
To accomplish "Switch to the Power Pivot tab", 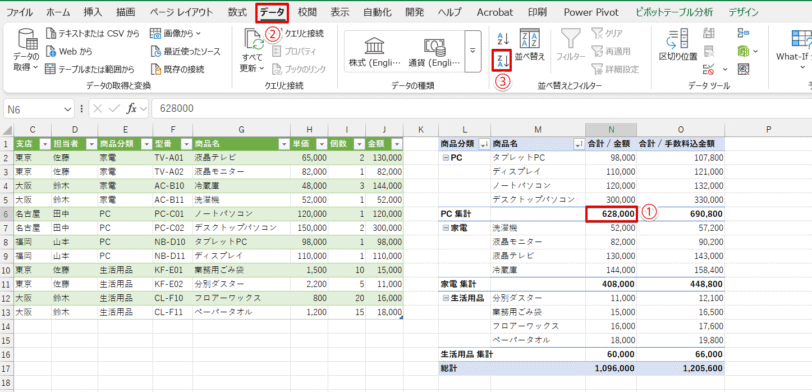I will coord(591,12).
